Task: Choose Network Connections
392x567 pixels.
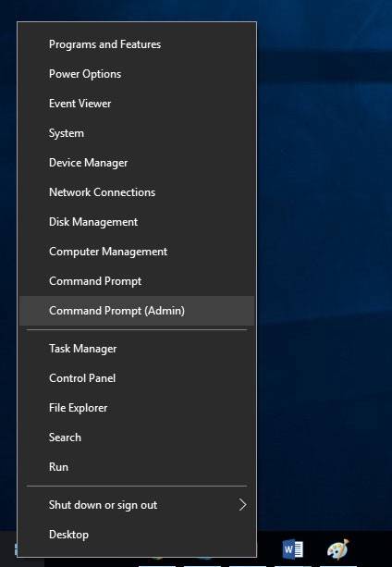Action: 137,192
